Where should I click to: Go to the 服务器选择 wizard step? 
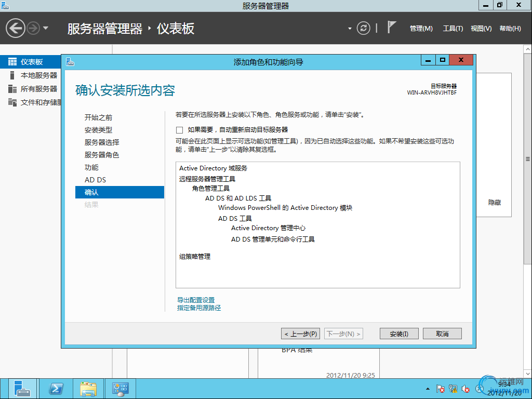[x=102, y=142]
